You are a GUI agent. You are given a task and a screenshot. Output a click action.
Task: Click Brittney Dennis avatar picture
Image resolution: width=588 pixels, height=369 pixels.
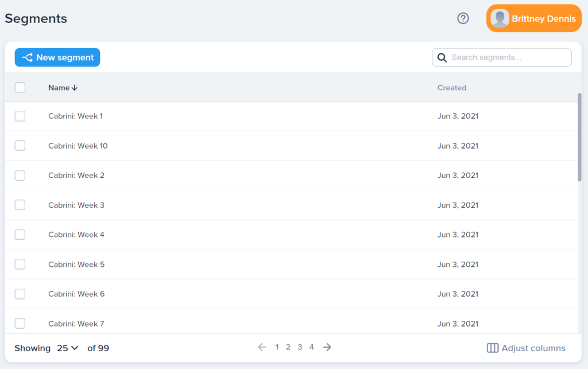[x=500, y=18]
